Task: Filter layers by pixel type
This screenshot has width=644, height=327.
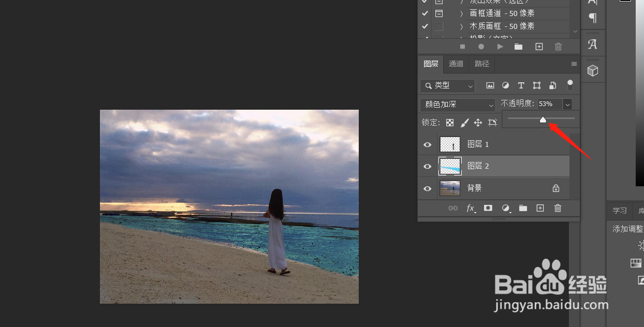Action: [x=490, y=85]
